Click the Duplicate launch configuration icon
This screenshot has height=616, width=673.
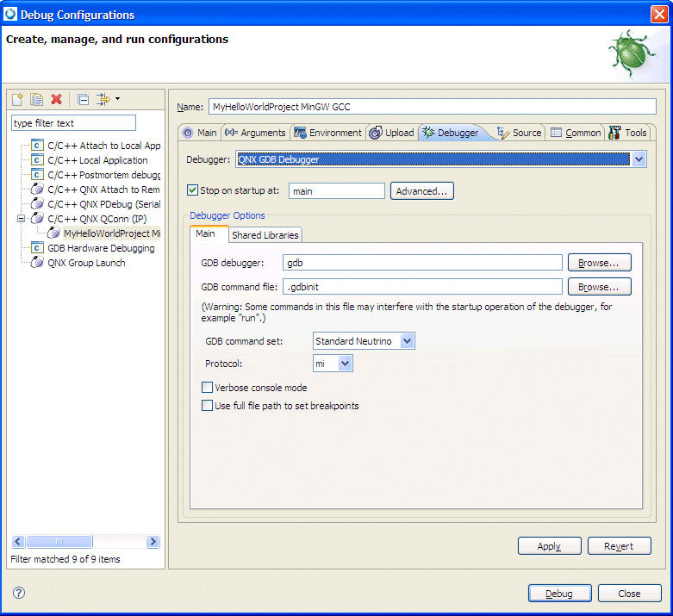pos(37,100)
